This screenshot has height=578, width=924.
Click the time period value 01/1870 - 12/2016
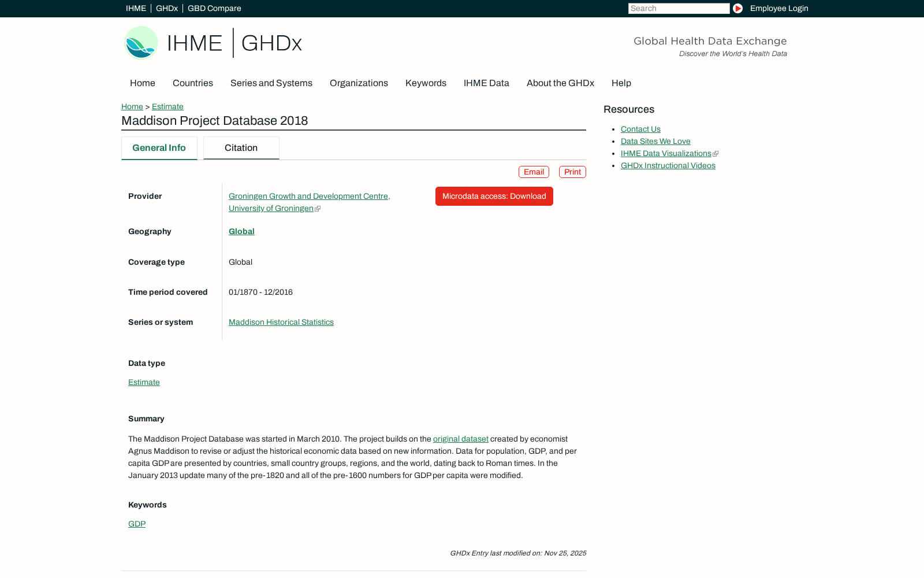(260, 292)
